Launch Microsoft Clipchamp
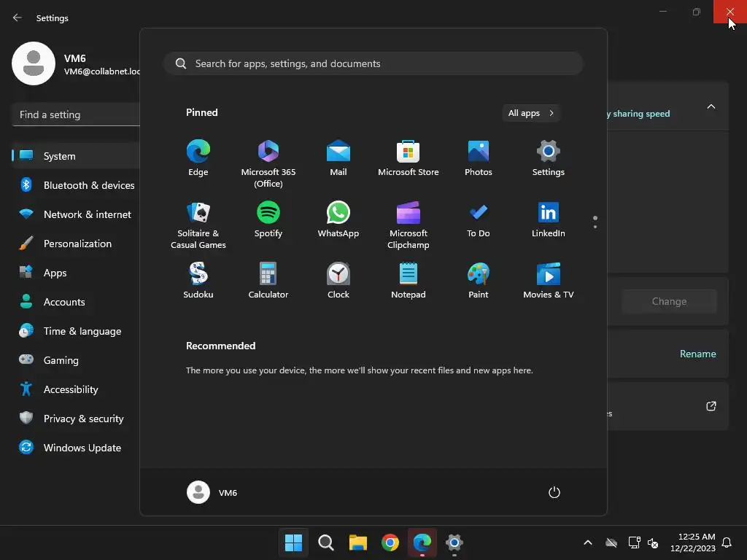Image resolution: width=747 pixels, height=560 pixels. [x=409, y=225]
